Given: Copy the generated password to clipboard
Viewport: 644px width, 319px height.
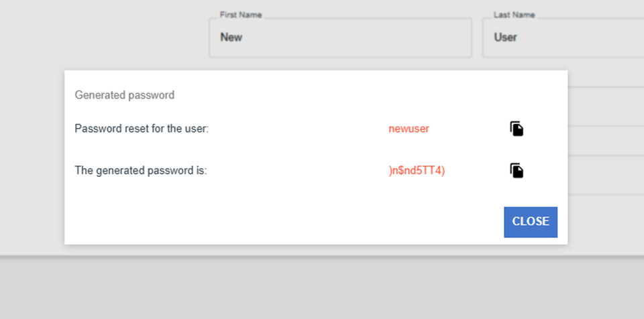Looking at the screenshot, I should coord(516,170).
